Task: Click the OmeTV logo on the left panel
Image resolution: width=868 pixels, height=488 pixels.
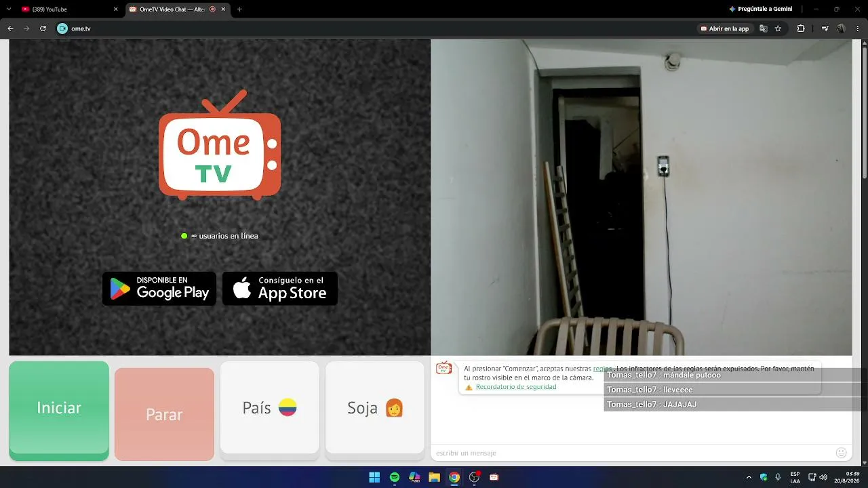Action: click(220, 144)
